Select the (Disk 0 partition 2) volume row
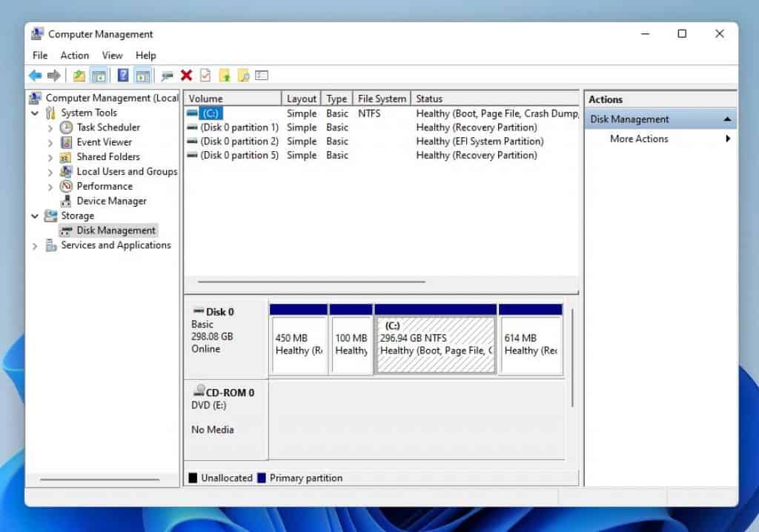The image size is (759, 532). pos(382,142)
